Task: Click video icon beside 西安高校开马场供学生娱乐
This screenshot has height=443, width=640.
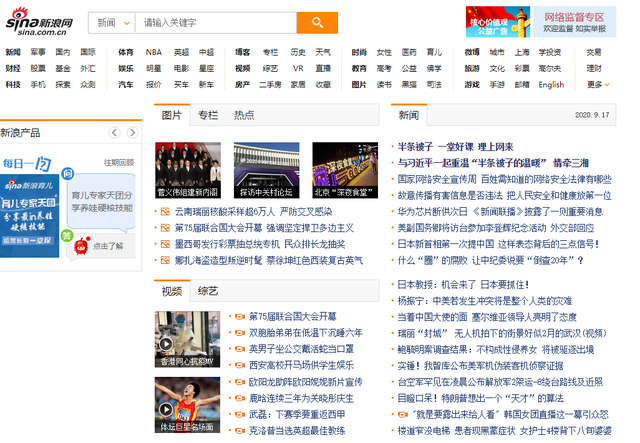Action: coord(240,365)
